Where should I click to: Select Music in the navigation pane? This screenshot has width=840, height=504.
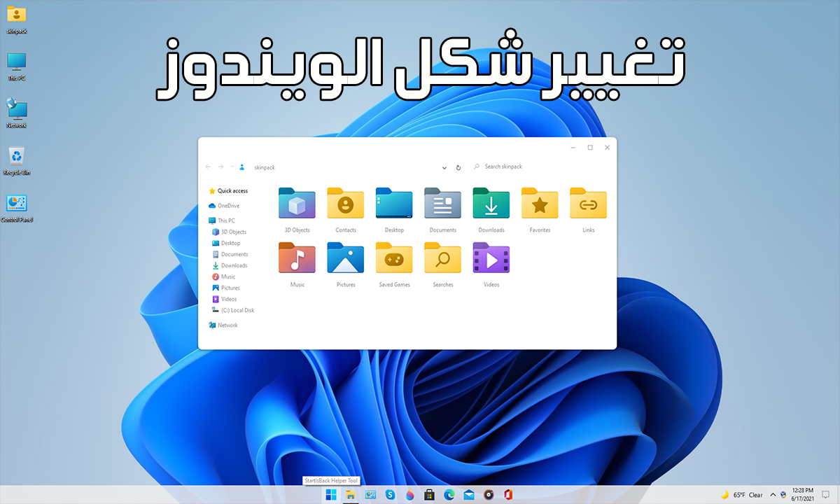coord(224,276)
